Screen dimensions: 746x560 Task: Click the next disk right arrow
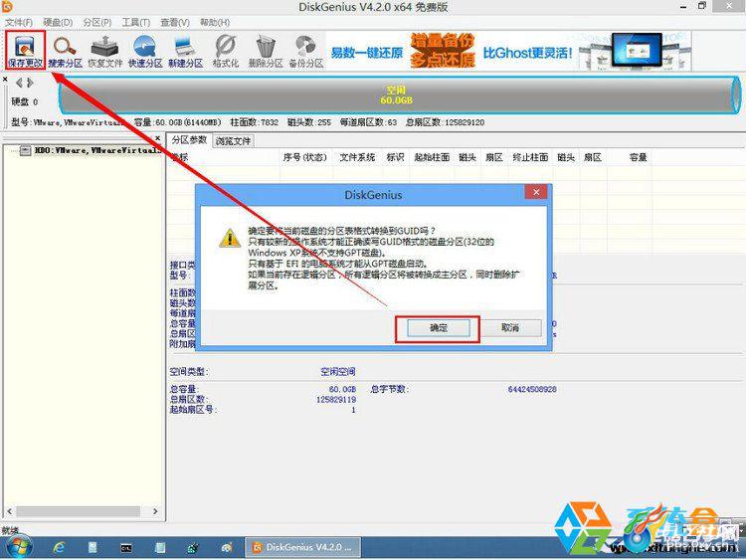(x=30, y=83)
